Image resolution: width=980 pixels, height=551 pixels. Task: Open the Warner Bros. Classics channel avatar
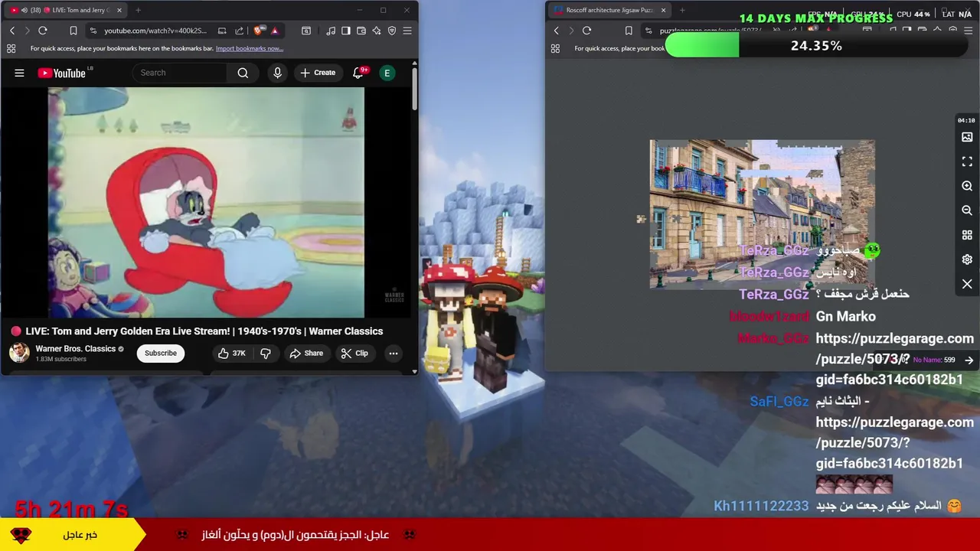point(19,353)
